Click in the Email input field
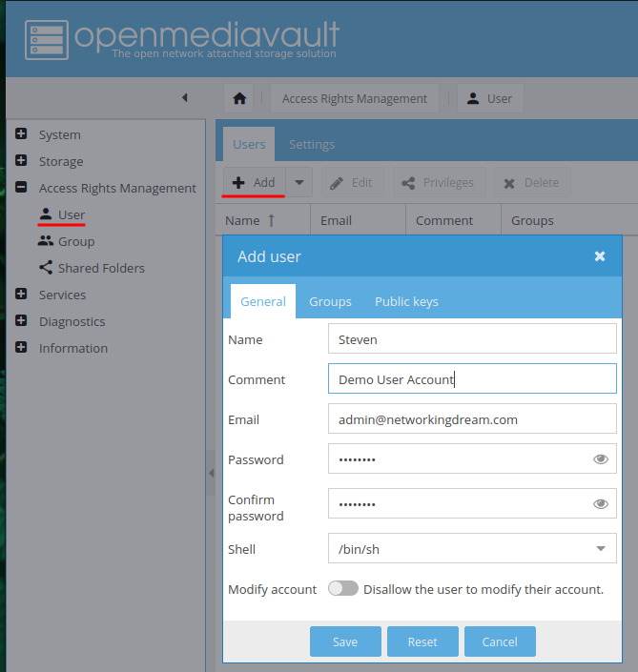 tap(472, 418)
